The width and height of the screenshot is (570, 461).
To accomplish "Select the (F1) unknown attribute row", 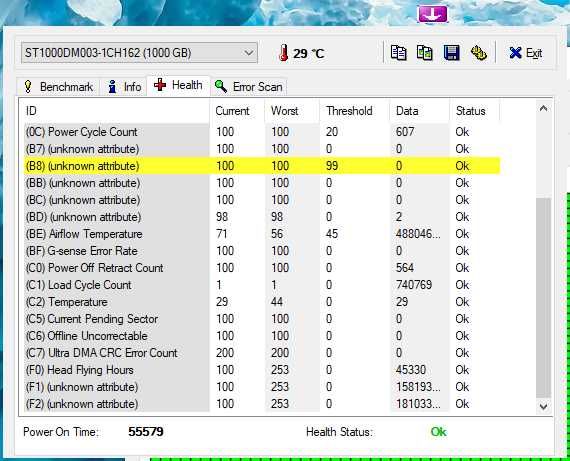I will tap(262, 387).
